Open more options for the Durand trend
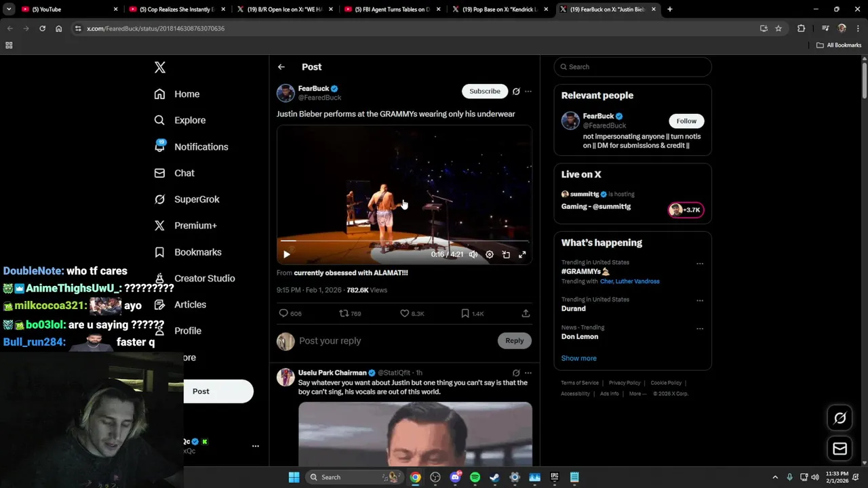Image resolution: width=868 pixels, height=488 pixels. coord(700,301)
